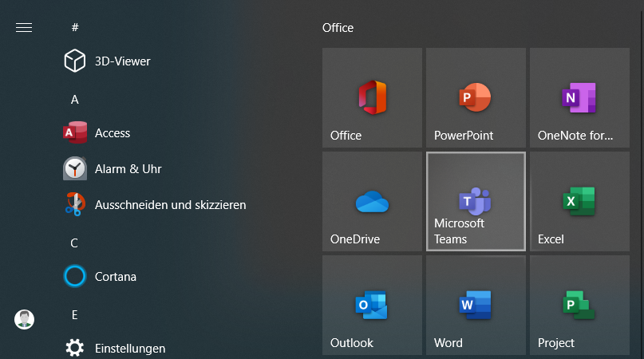
Task: Launch the Microsoft Teams tile
Action: (476, 201)
